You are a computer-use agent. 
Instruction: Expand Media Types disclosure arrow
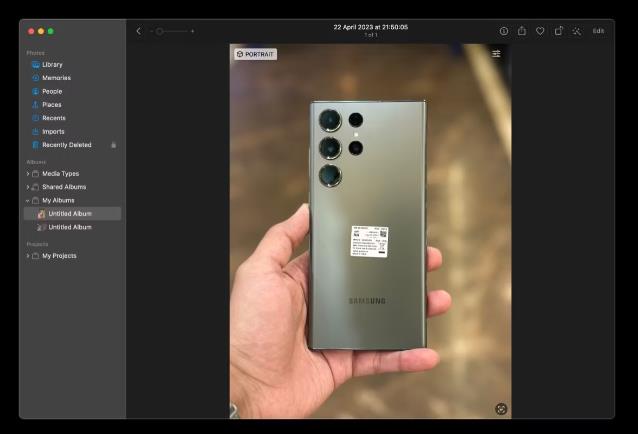(x=28, y=174)
